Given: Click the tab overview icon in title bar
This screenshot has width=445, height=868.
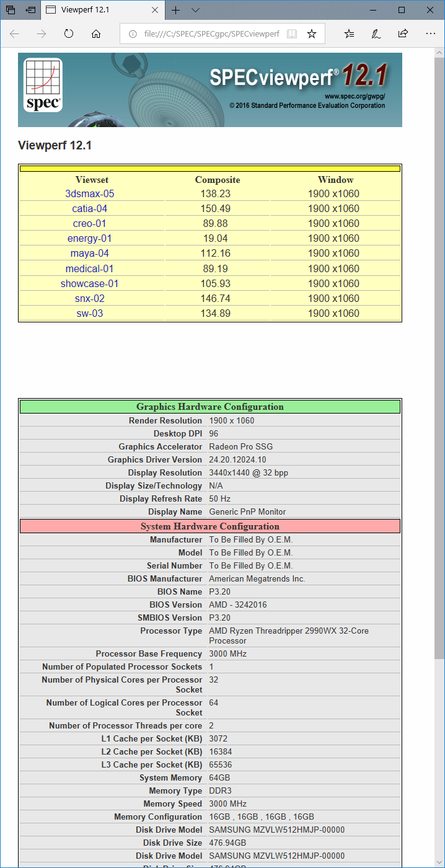Looking at the screenshot, I should [x=11, y=10].
